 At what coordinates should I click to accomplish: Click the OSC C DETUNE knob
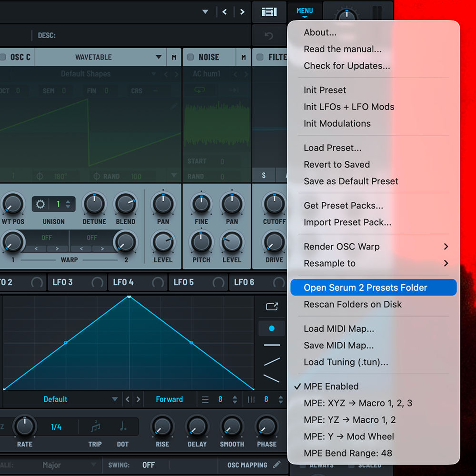click(94, 204)
